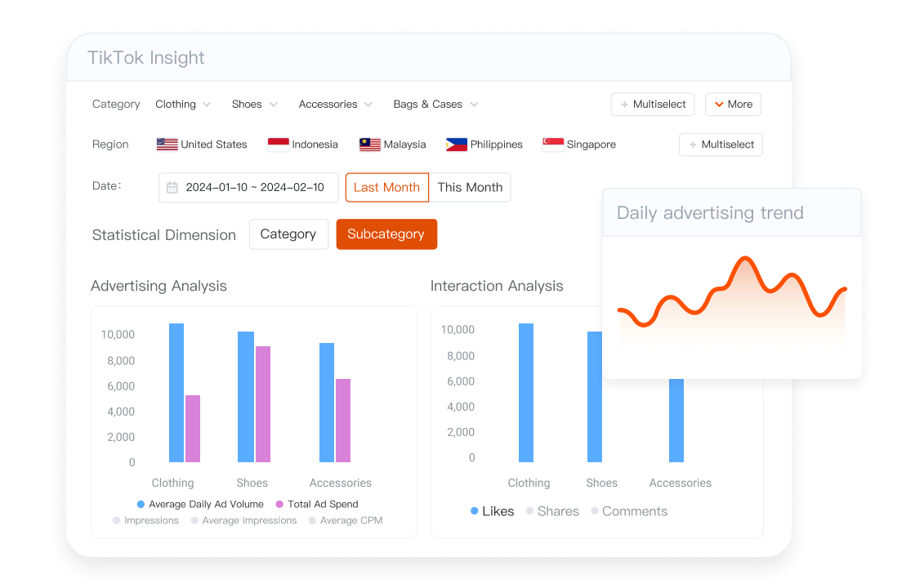Show Shares series in Interaction Analysis
Screen dimensions: 915x588
(x=552, y=511)
